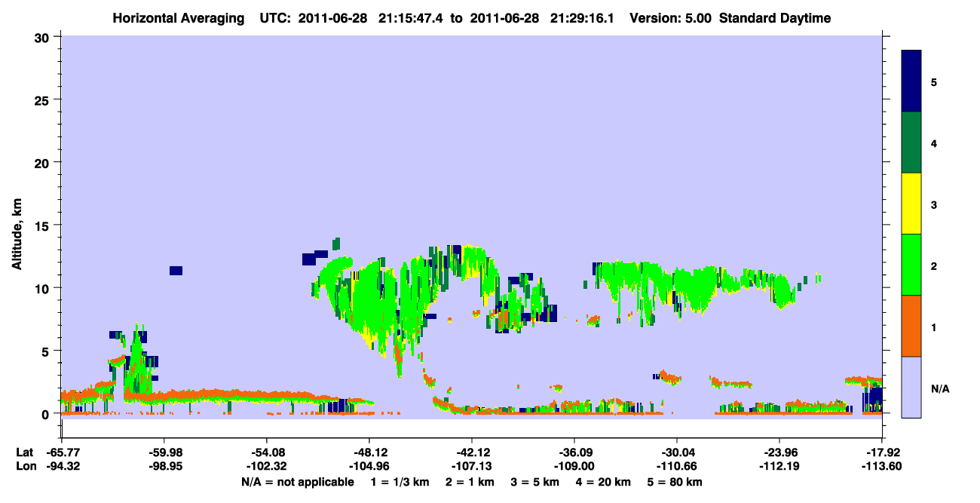The image size is (980, 503).
Task: Click the longitude value -109.00
Action: click(x=574, y=467)
